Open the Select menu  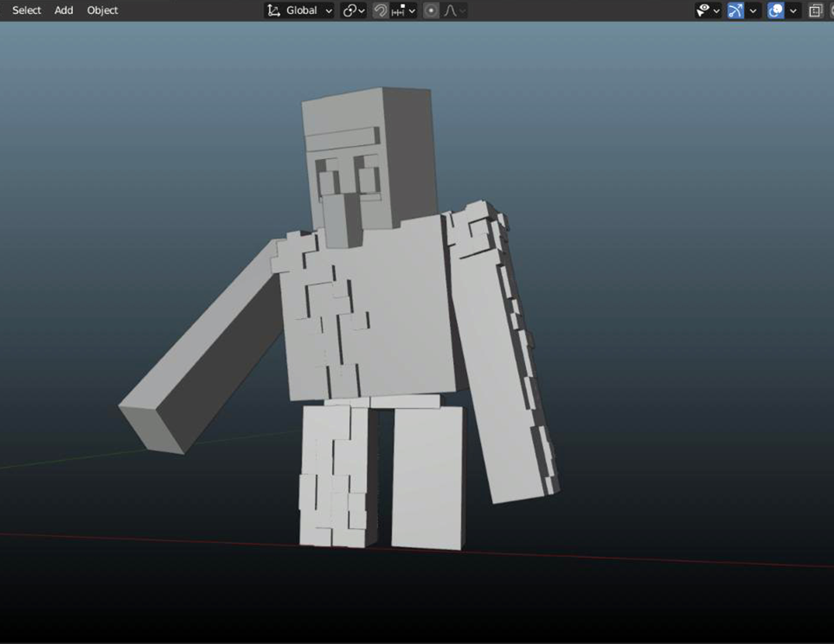pyautogui.click(x=26, y=10)
